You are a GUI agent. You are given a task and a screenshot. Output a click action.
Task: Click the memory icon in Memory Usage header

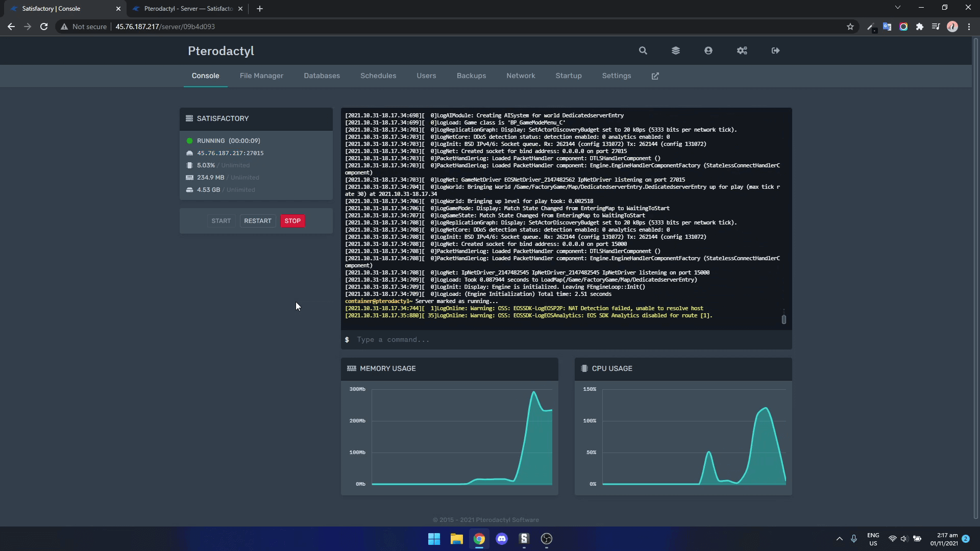351,368
